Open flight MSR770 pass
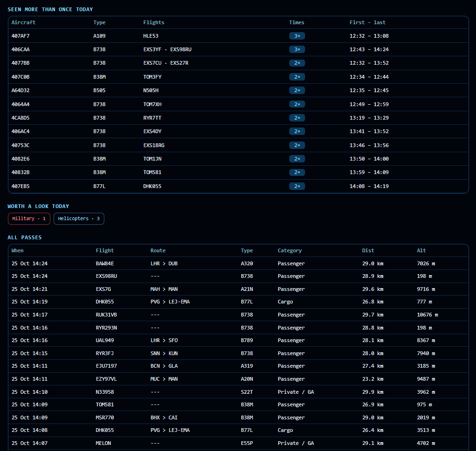The width and height of the screenshot is (476, 451). tap(238, 417)
